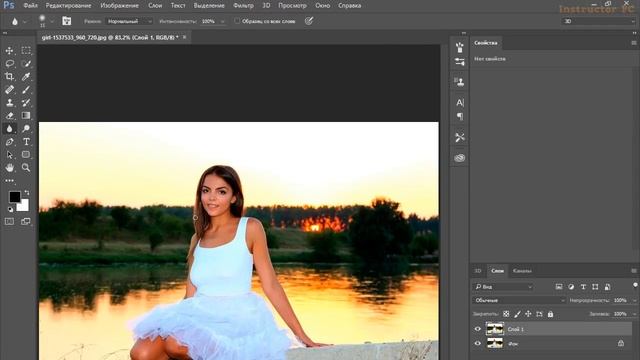Filter layers by type layers
Viewport: 640px width, 360px height.
[583, 287]
